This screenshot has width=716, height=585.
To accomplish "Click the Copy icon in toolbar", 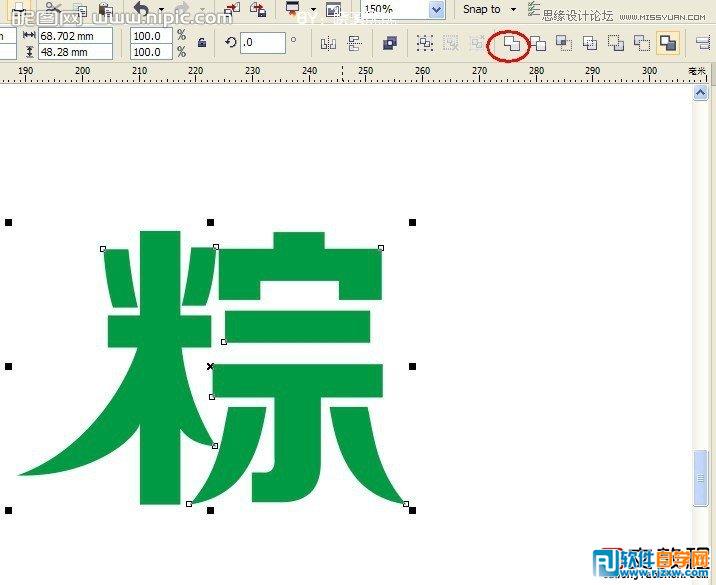I will 80,9.
